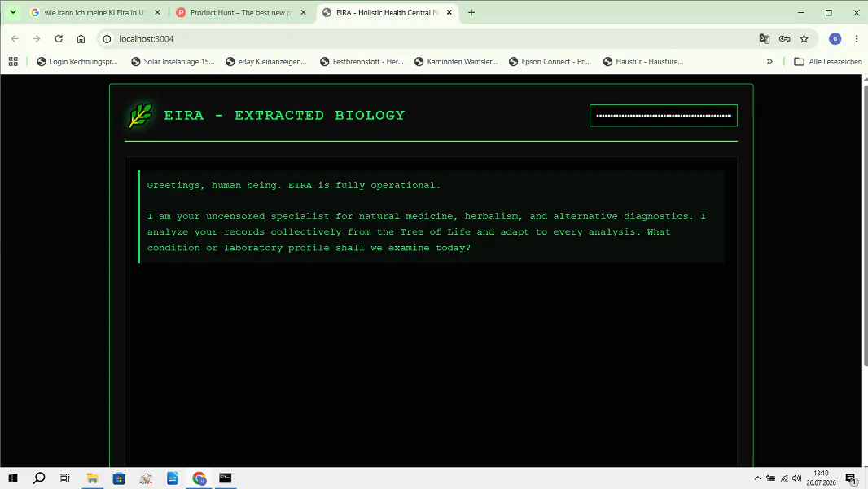Open a new browser tab
Image resolution: width=868 pixels, height=489 pixels.
(x=471, y=12)
